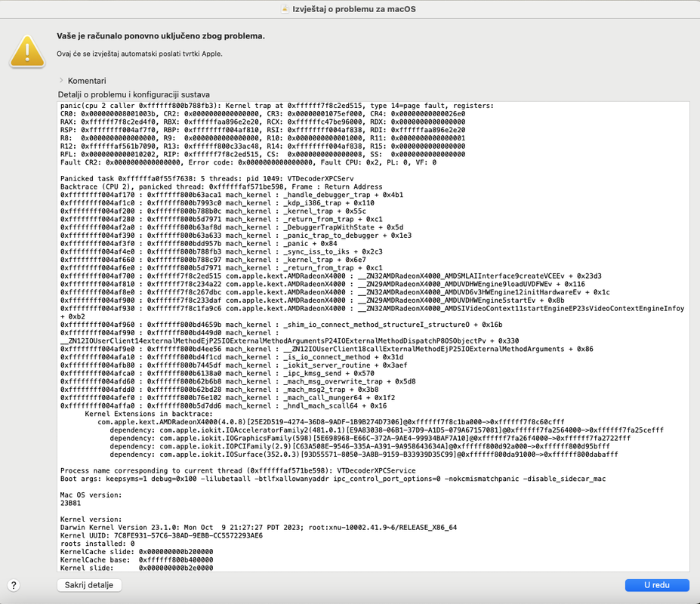The width and height of the screenshot is (700, 604).
Task: Click the AMDUVD6v3HWEngine12initHardwareEv line
Action: pyautogui.click(x=335, y=292)
